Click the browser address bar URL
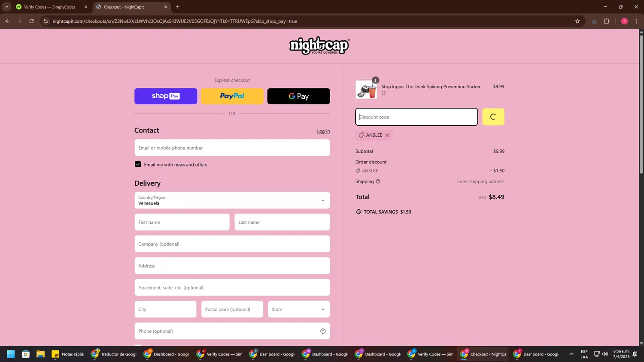This screenshot has height=362, width=644. 175,21
